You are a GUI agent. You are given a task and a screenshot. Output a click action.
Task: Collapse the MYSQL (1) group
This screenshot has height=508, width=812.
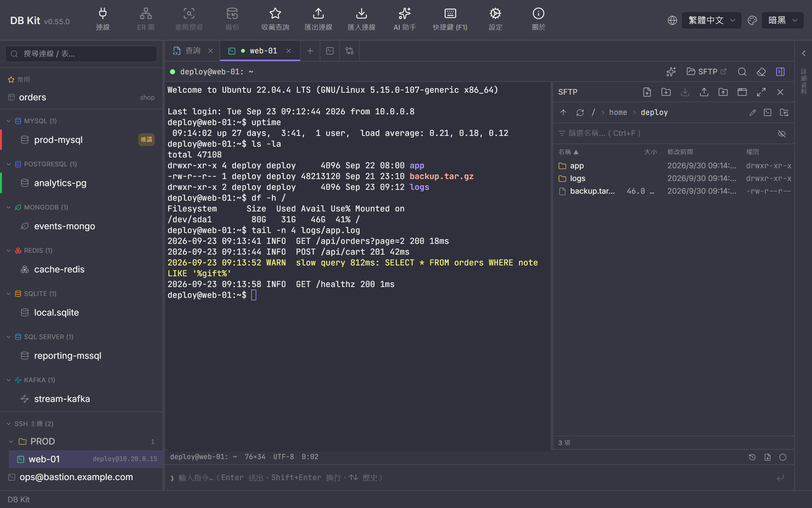point(9,121)
